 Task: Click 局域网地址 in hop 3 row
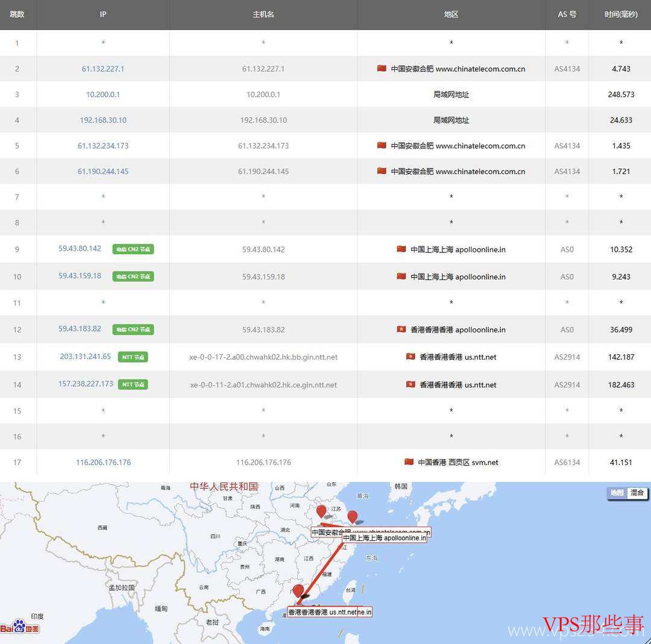[x=451, y=95]
